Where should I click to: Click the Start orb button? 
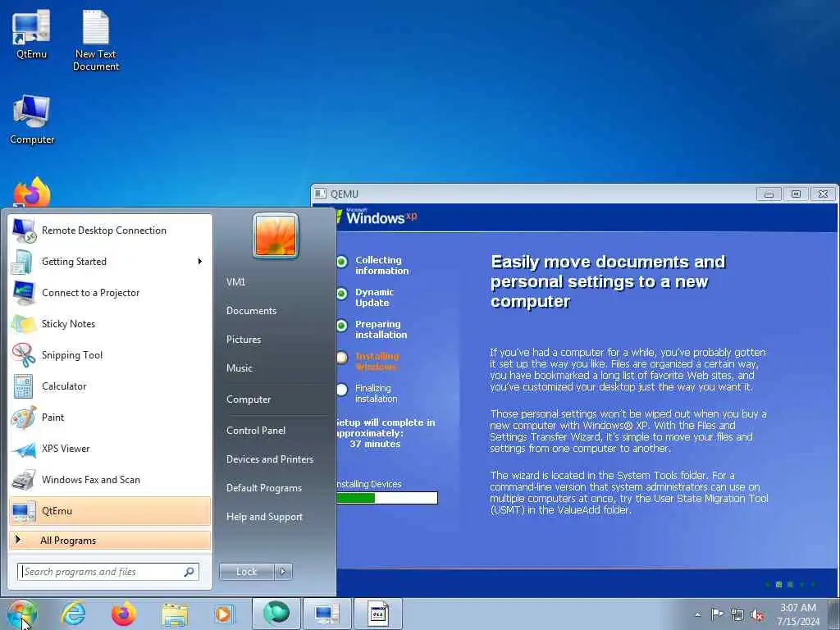21,614
